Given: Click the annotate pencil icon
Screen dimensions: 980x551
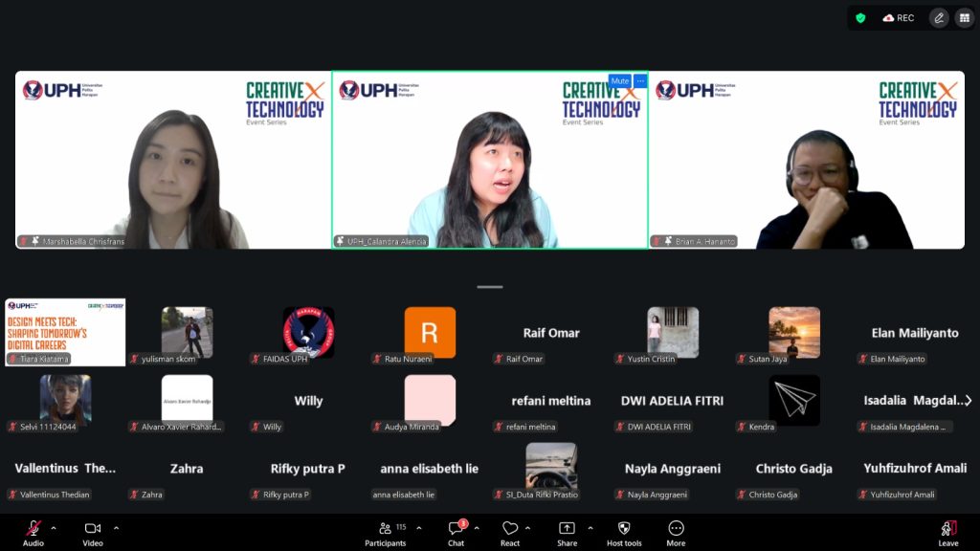Looking at the screenshot, I should [939, 18].
